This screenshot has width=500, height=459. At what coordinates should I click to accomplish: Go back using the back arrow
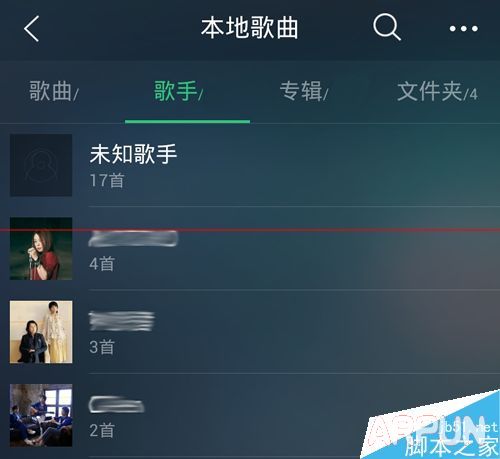click(32, 29)
